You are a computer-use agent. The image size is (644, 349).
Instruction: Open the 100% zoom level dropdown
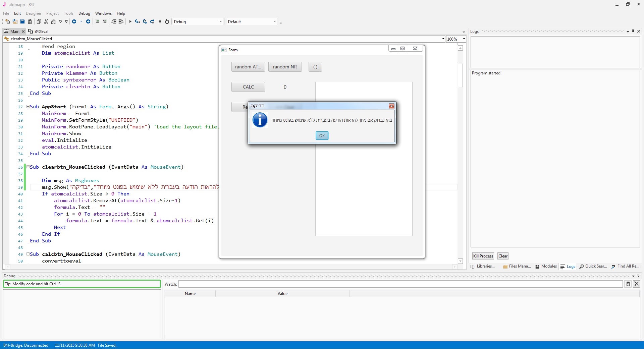[464, 39]
